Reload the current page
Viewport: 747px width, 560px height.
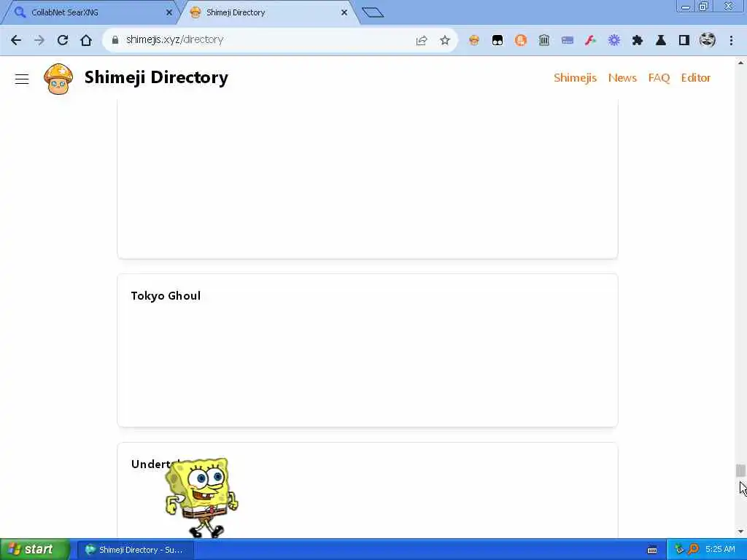tap(63, 40)
